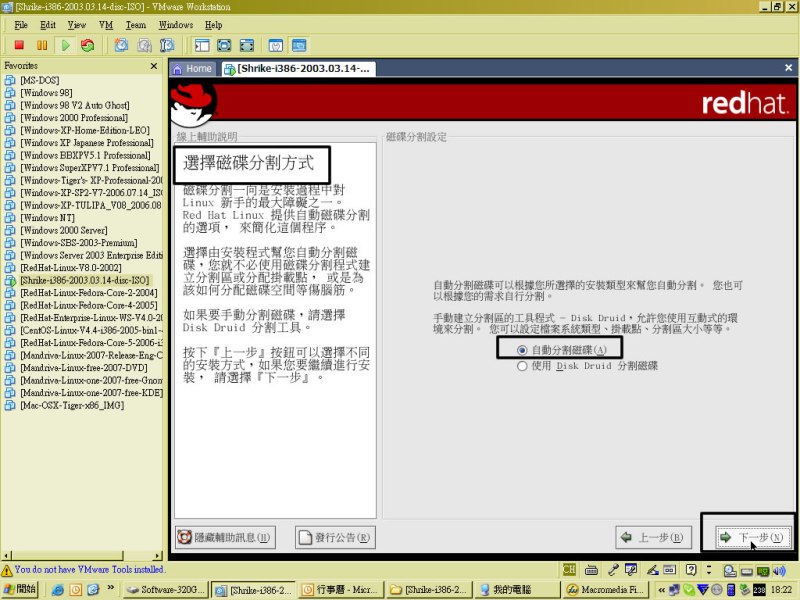This screenshot has height=600, width=800.
Task: Open the Team menu
Action: [136, 24]
